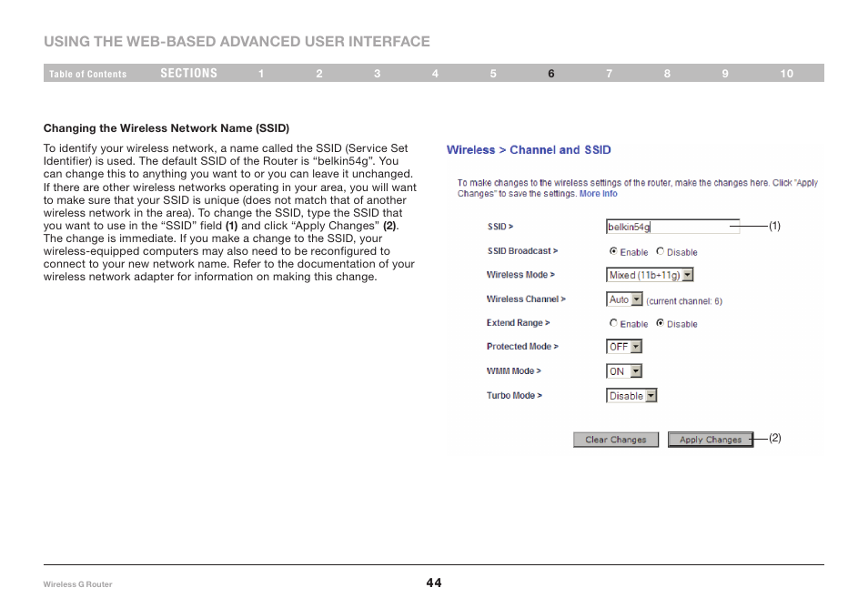Select current section 6

(550, 74)
